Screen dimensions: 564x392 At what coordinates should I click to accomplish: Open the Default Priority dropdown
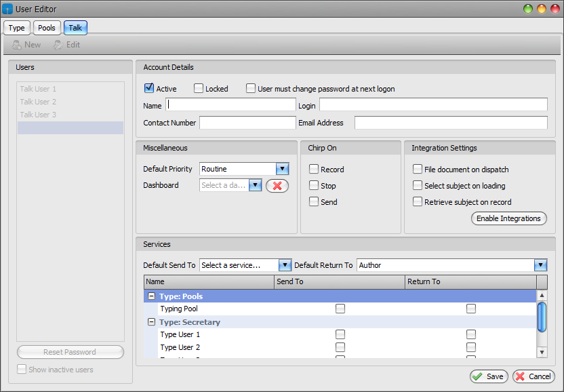[283, 169]
